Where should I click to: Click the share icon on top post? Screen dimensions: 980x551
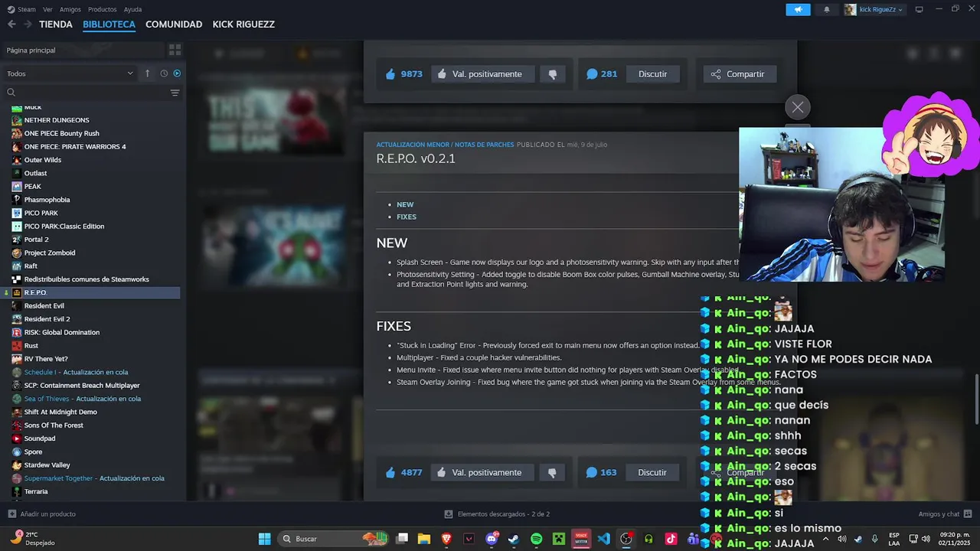click(716, 74)
